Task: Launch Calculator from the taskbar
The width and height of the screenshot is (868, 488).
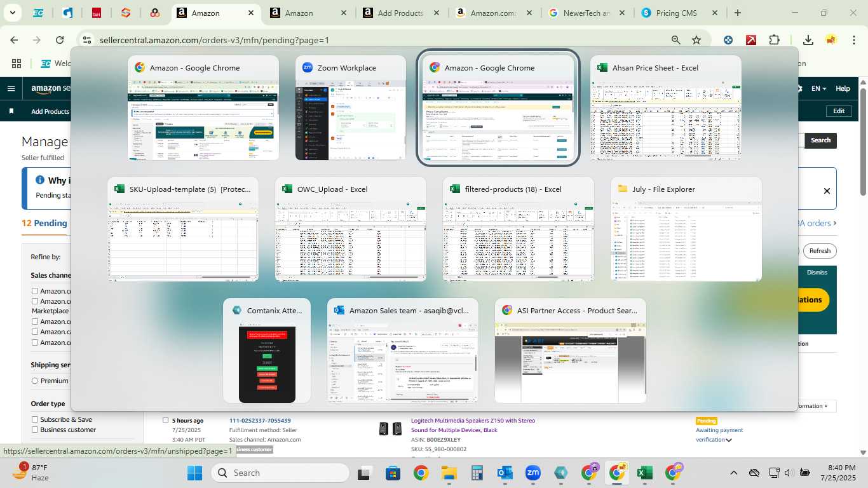Action: point(477,473)
